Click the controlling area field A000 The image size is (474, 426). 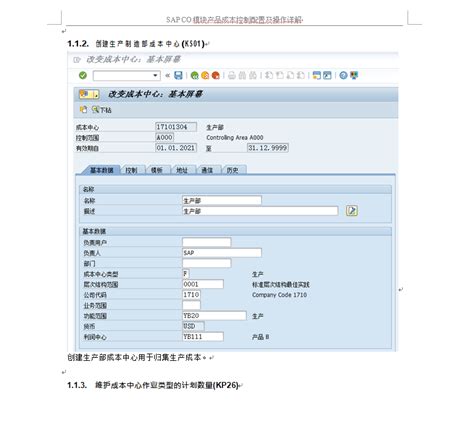tap(164, 137)
